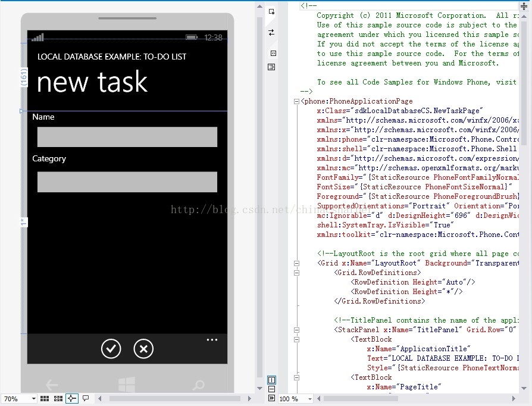Click the phone battery indicator
This screenshot has height=406, width=532.
coord(192,38)
